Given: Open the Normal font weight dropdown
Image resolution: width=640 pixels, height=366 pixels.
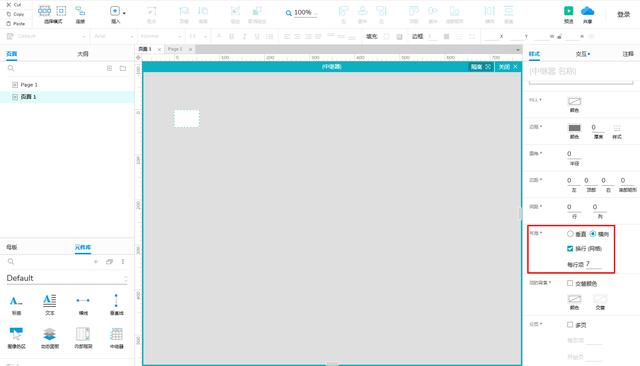Looking at the screenshot, I should coord(160,36).
